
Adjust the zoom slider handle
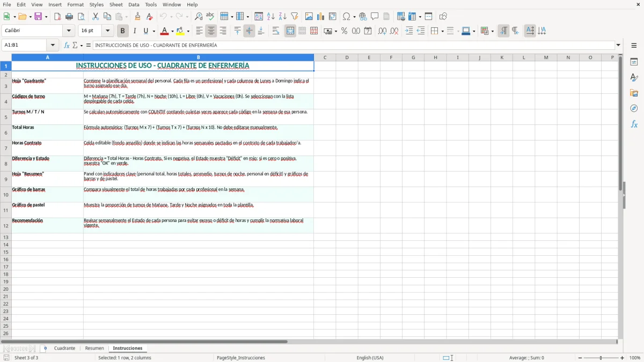(601, 358)
